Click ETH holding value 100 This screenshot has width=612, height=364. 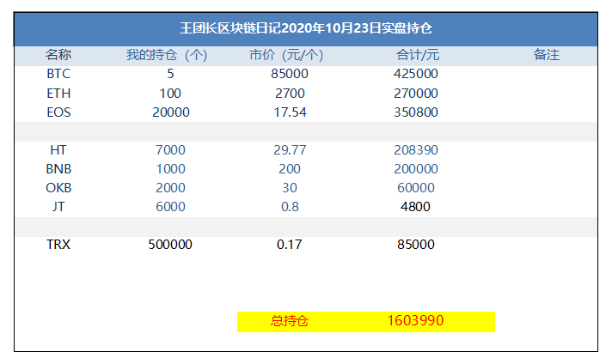(170, 93)
